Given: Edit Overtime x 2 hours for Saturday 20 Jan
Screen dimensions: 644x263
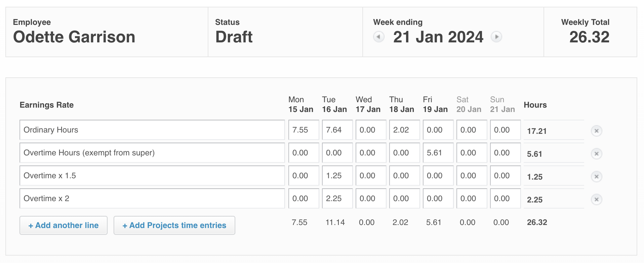Looking at the screenshot, I should [472, 198].
